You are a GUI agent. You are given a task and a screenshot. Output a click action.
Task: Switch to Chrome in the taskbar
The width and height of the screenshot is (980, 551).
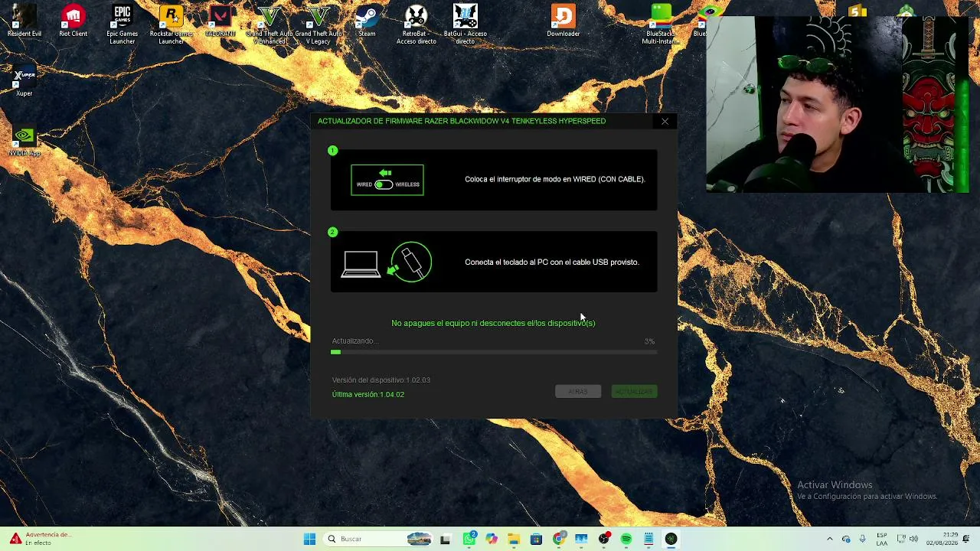[559, 539]
